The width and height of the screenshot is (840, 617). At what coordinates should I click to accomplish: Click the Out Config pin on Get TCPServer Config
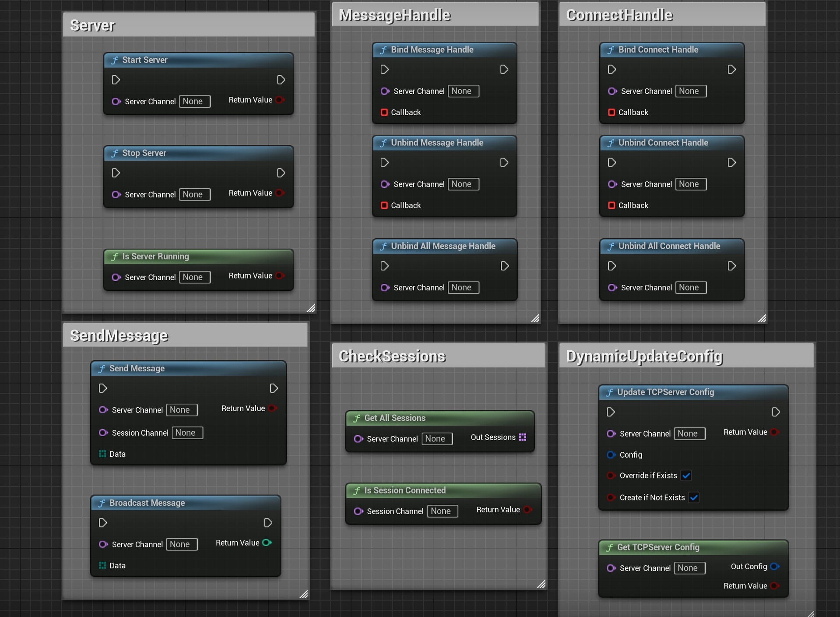(x=774, y=566)
